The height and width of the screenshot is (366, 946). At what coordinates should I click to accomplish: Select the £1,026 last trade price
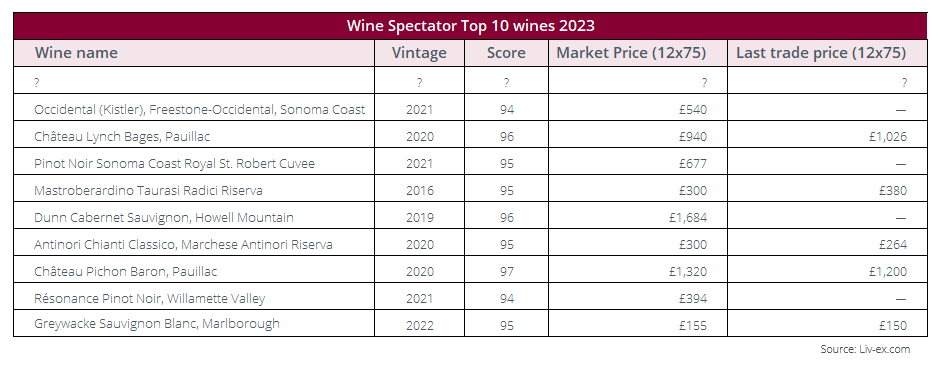887,137
